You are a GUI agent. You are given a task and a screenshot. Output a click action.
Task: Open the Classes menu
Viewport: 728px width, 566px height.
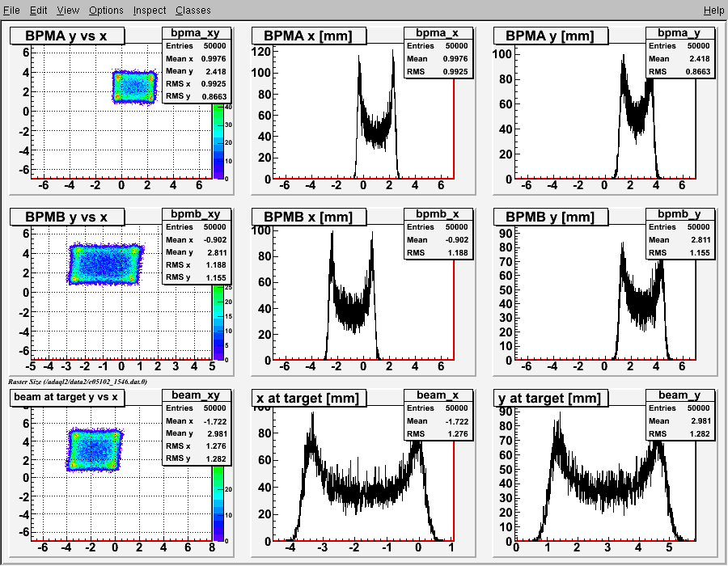click(193, 11)
